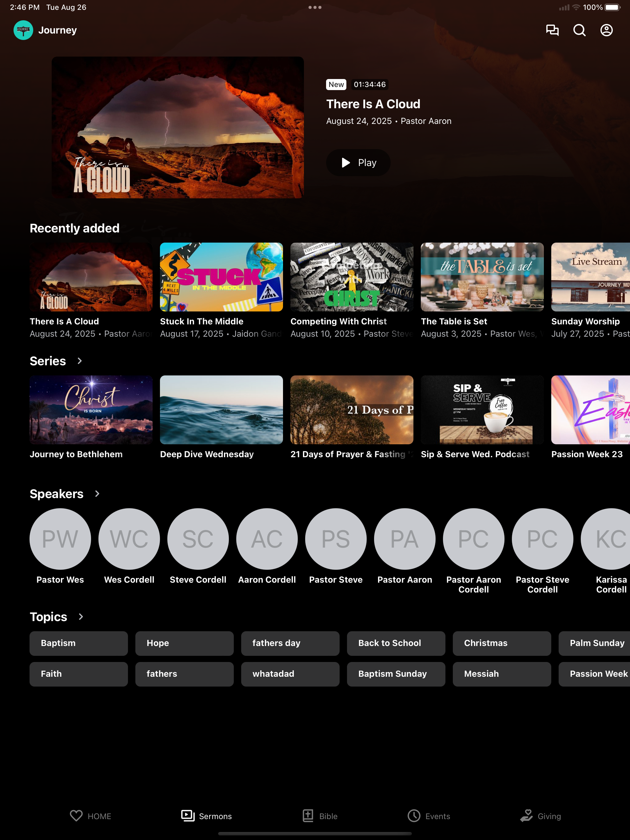The height and width of the screenshot is (840, 630).
Task: Open the user profile icon
Action: point(606,30)
